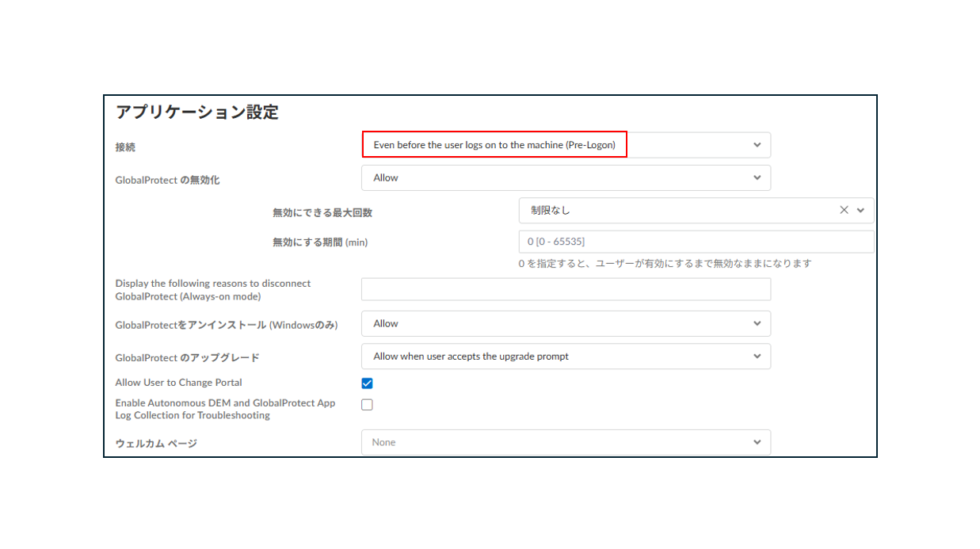Click the disconnect reasons text field

tap(565, 289)
